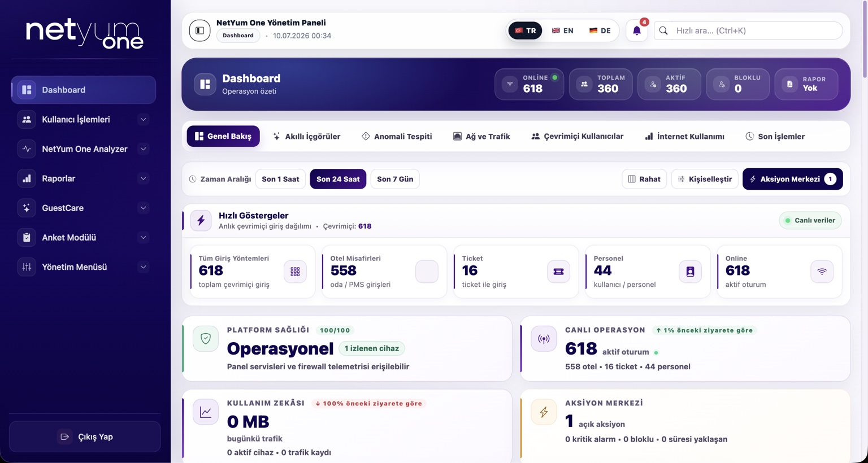The width and height of the screenshot is (868, 463).
Task: Click the Personel badge icon
Action: tap(690, 272)
